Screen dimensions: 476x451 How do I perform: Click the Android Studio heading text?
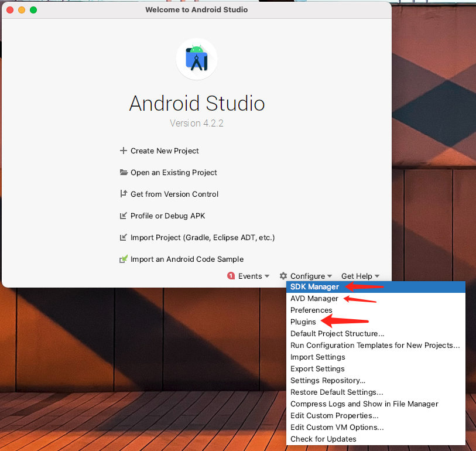coord(197,103)
